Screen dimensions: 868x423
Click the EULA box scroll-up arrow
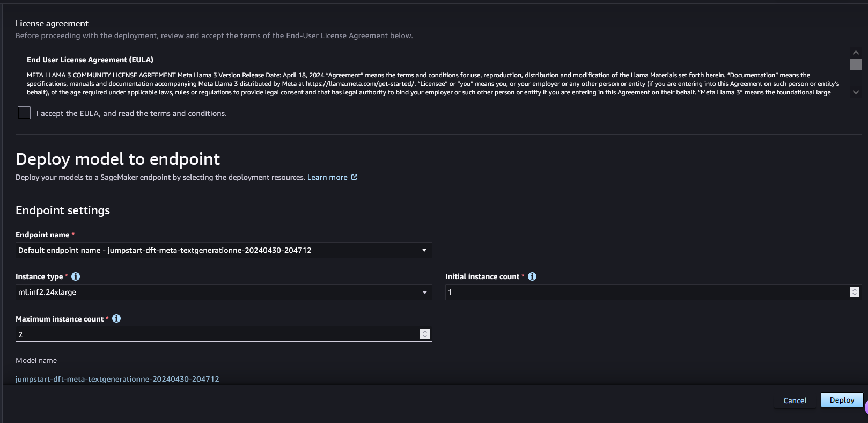coord(856,53)
